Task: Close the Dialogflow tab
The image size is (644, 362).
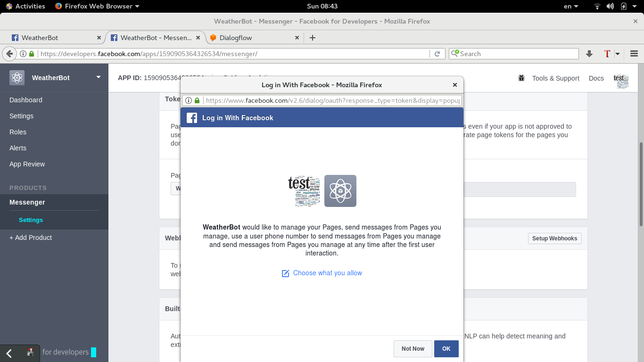Action: [x=297, y=38]
